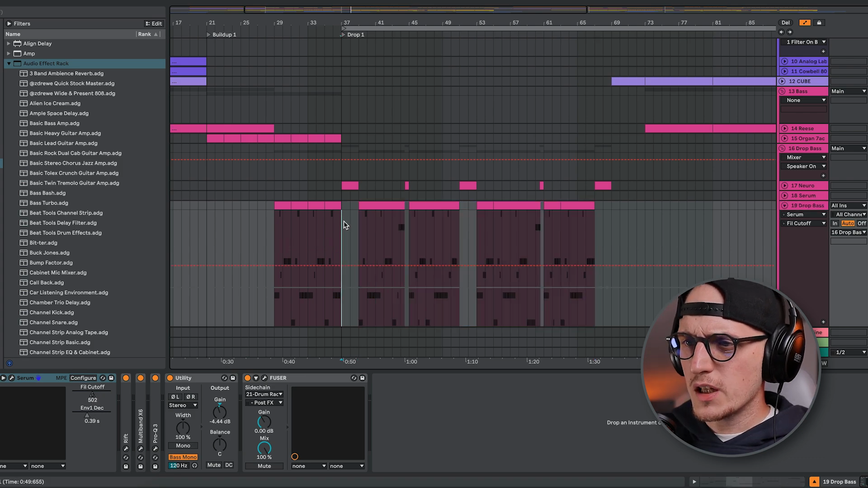This screenshot has width=868, height=488.
Task: Click the Edit button in browser filters
Action: 154,23
